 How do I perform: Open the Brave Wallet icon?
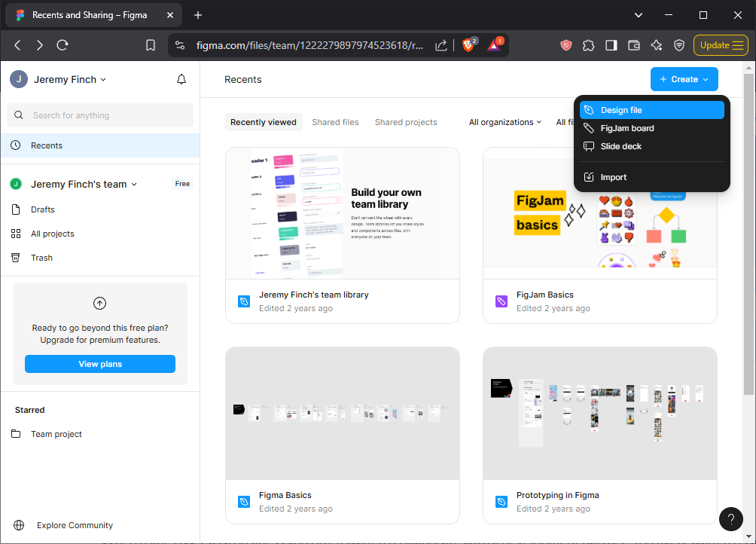[x=633, y=45]
